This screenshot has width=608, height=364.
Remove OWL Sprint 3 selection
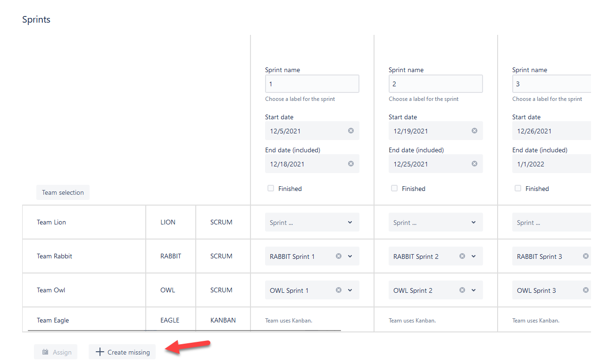click(x=586, y=290)
